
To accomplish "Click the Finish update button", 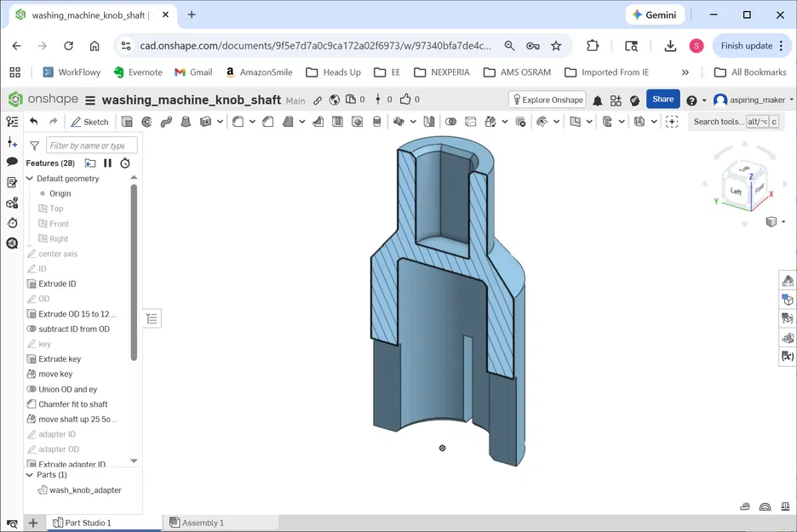I will pos(748,45).
